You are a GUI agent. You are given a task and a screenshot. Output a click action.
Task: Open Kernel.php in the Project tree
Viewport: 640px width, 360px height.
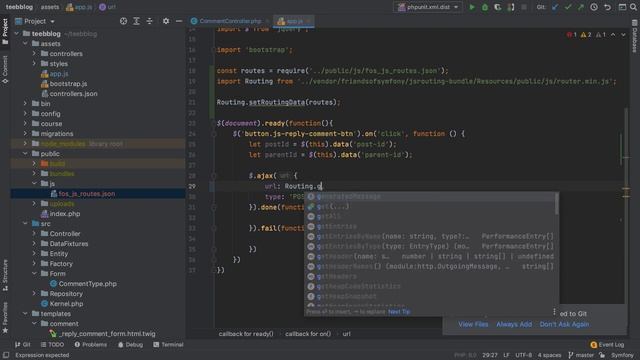coord(66,304)
